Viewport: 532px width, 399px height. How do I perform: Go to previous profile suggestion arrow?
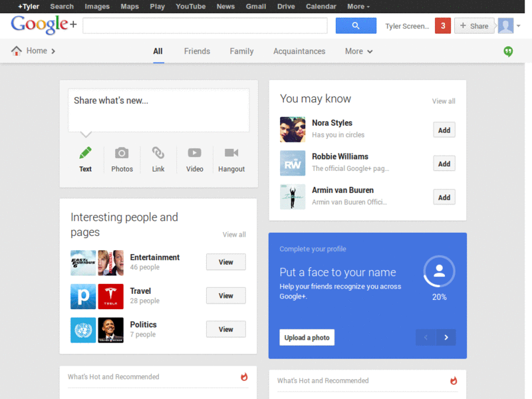[x=426, y=337]
